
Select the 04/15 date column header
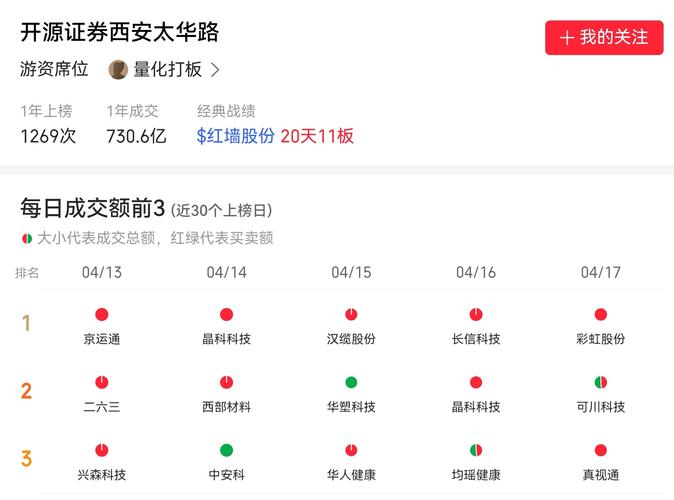point(351,272)
